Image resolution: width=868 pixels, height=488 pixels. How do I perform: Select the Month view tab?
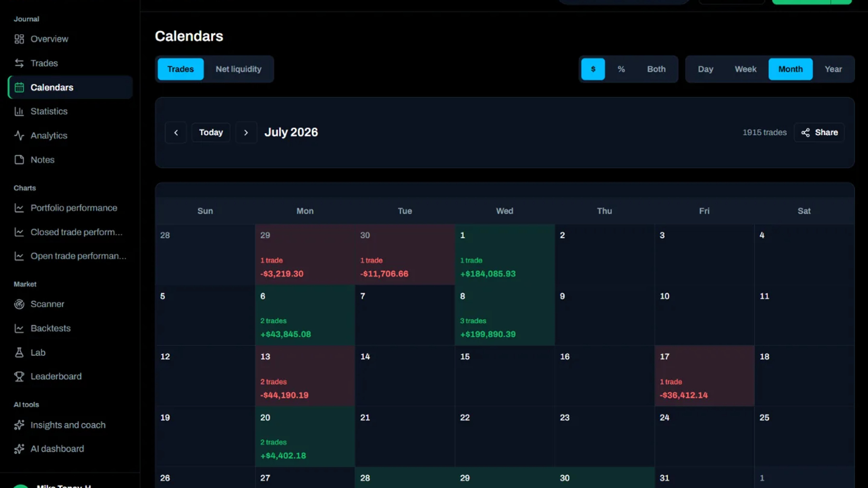coord(790,69)
